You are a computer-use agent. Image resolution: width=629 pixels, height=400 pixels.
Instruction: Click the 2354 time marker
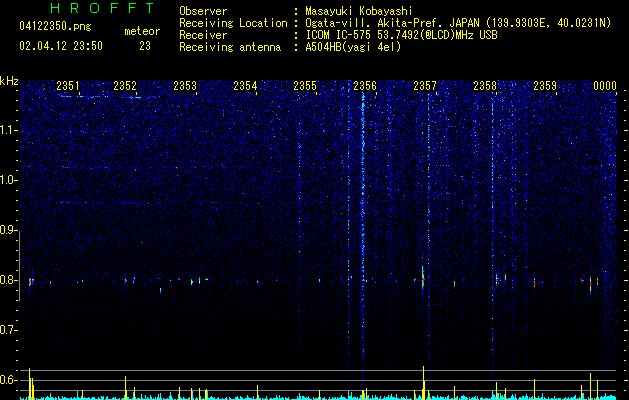coord(245,85)
